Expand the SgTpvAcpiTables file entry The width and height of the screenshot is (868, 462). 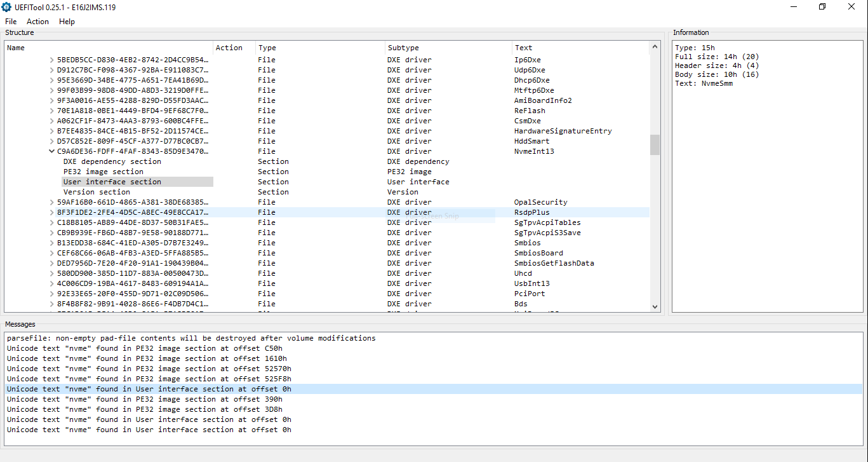pyautogui.click(x=52, y=222)
